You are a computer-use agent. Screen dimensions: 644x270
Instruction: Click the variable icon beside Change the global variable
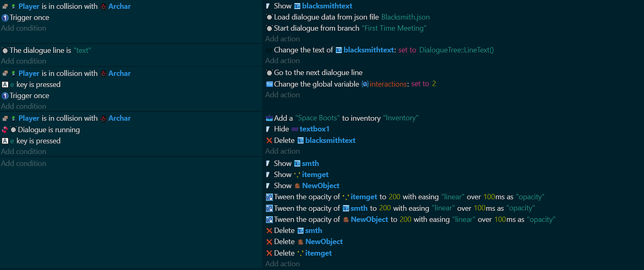click(269, 84)
